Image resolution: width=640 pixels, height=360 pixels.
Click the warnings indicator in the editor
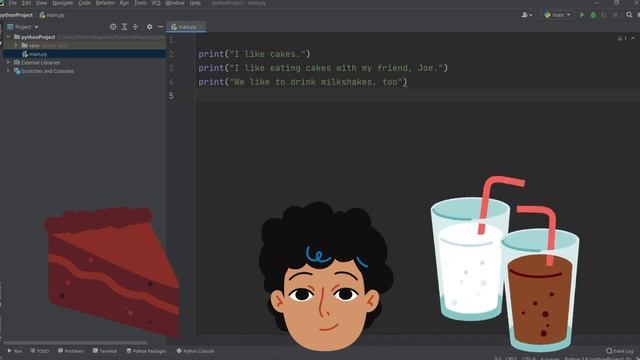pyautogui.click(x=622, y=38)
